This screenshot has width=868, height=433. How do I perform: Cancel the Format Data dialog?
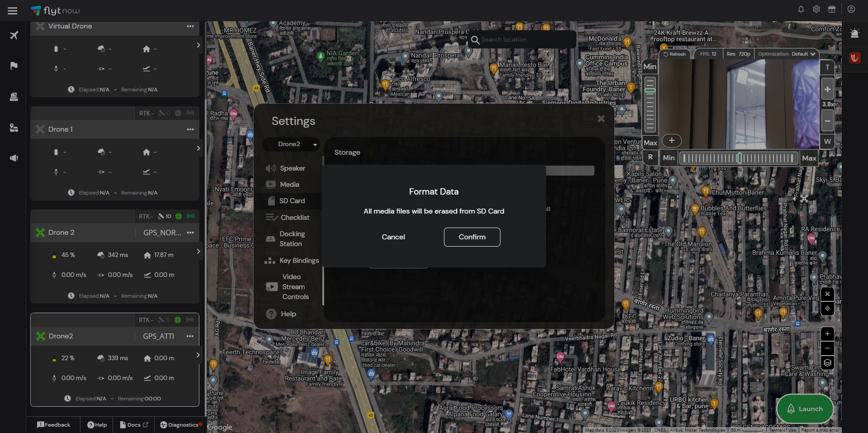click(393, 237)
